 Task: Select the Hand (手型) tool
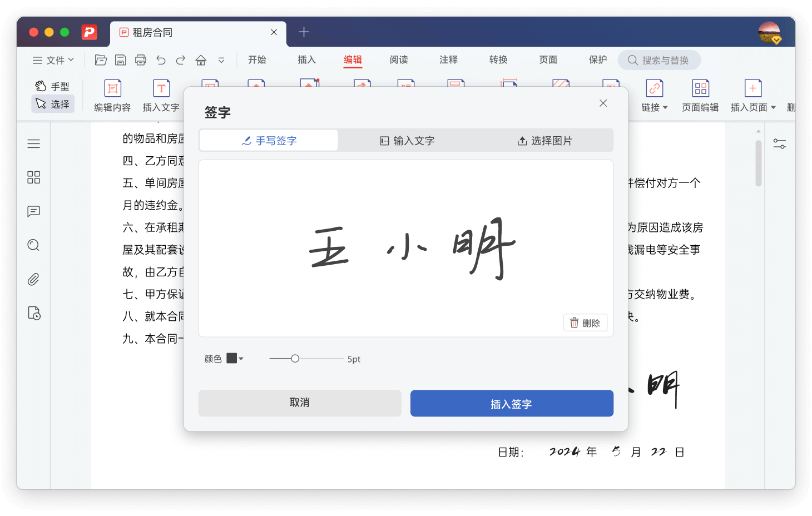pos(53,86)
